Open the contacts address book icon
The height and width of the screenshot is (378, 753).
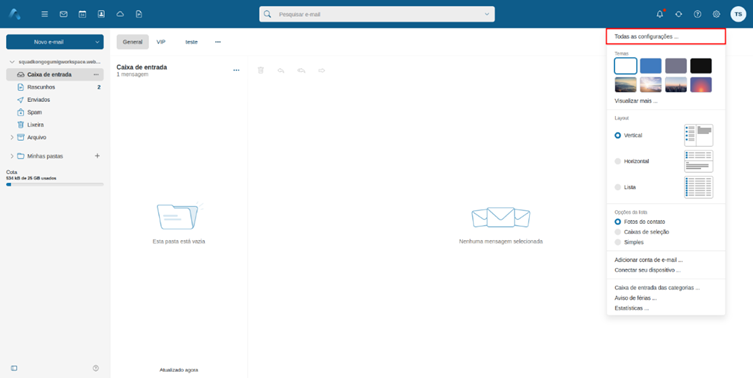[101, 14]
